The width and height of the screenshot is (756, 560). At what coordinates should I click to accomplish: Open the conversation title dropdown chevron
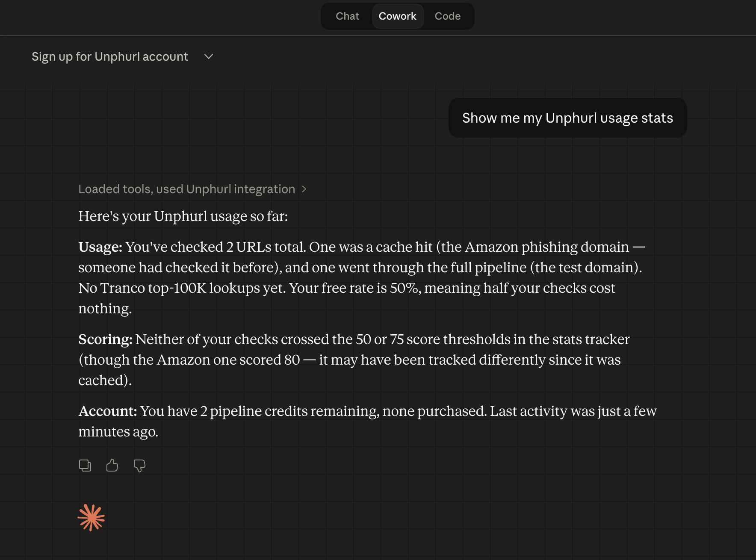pos(209,56)
